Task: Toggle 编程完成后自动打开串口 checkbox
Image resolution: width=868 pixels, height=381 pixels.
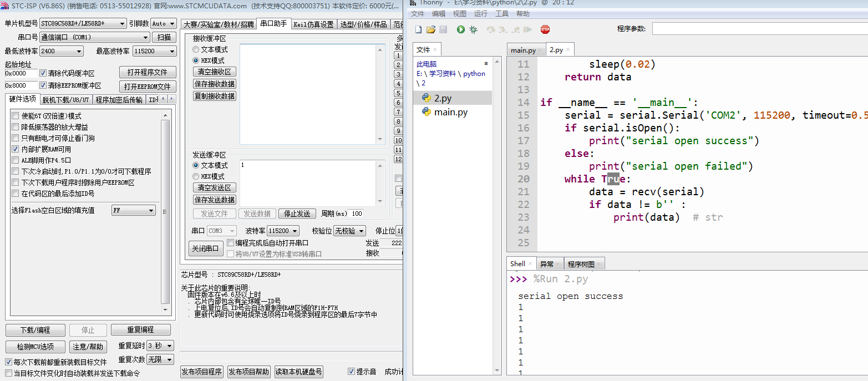Action: point(231,243)
